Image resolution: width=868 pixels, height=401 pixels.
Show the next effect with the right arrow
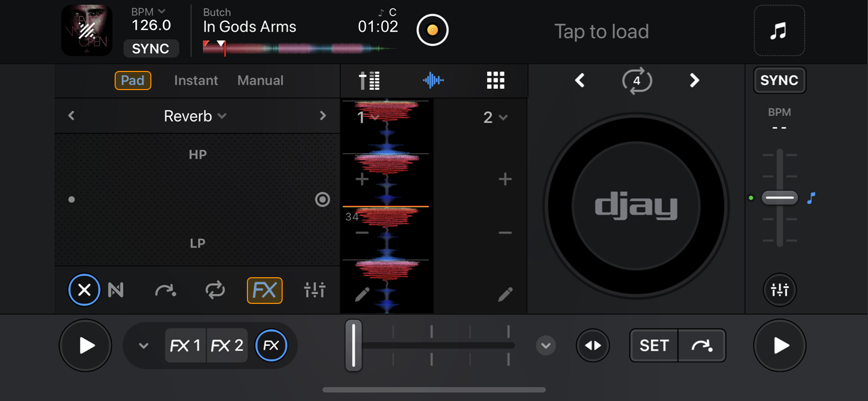[x=323, y=116]
